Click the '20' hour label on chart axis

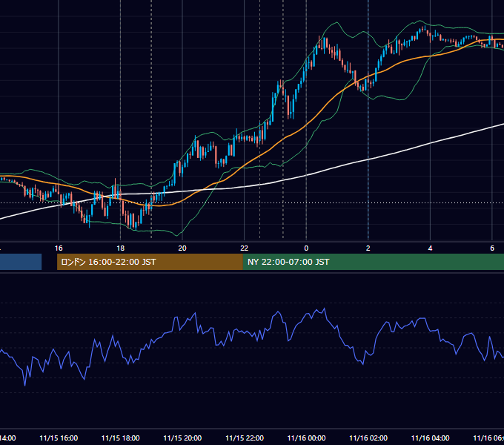(x=182, y=248)
